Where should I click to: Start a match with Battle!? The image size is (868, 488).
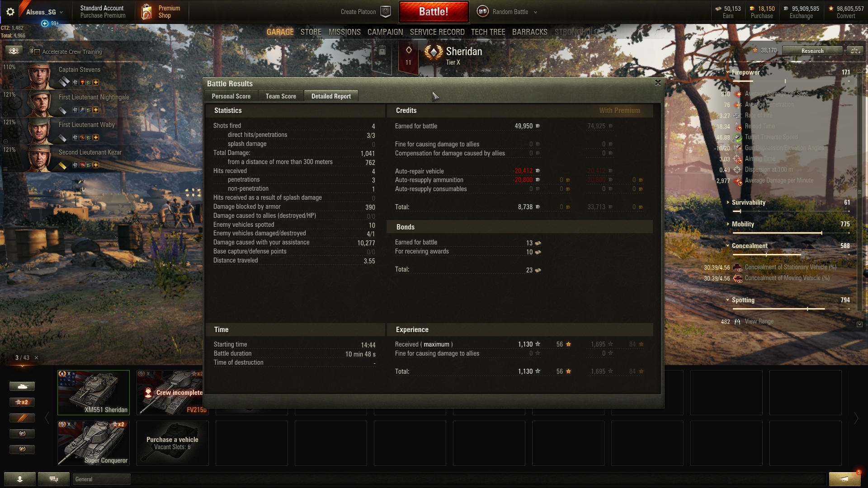click(434, 12)
